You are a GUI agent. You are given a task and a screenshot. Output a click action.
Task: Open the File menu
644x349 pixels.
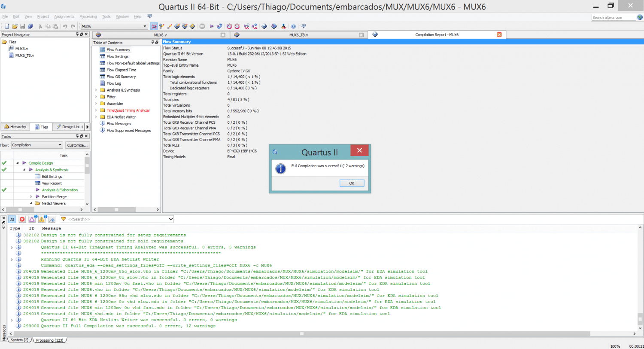click(5, 16)
